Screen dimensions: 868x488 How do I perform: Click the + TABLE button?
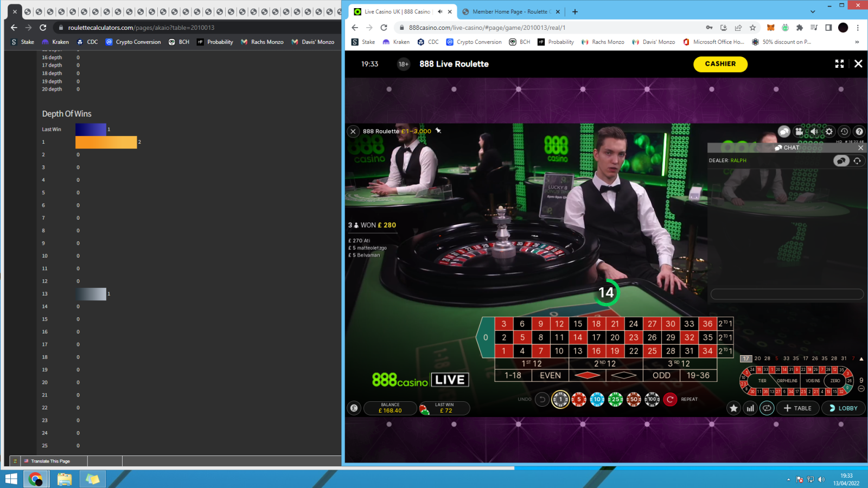797,408
